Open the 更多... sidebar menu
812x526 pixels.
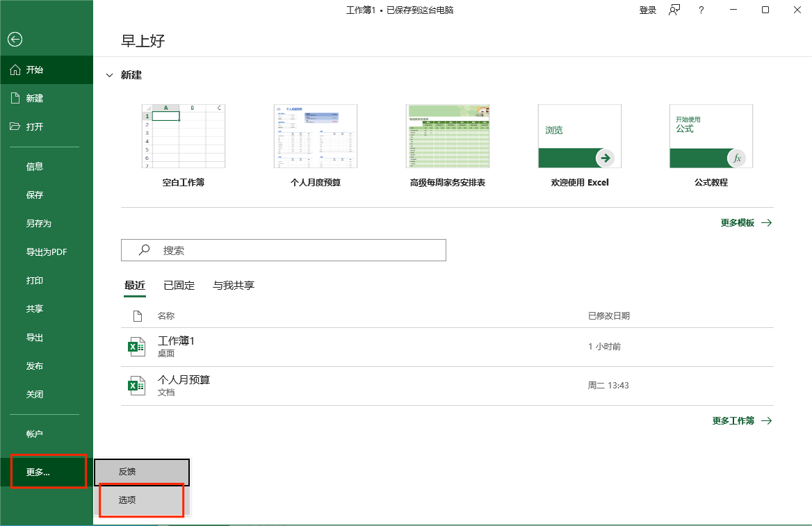coord(39,472)
